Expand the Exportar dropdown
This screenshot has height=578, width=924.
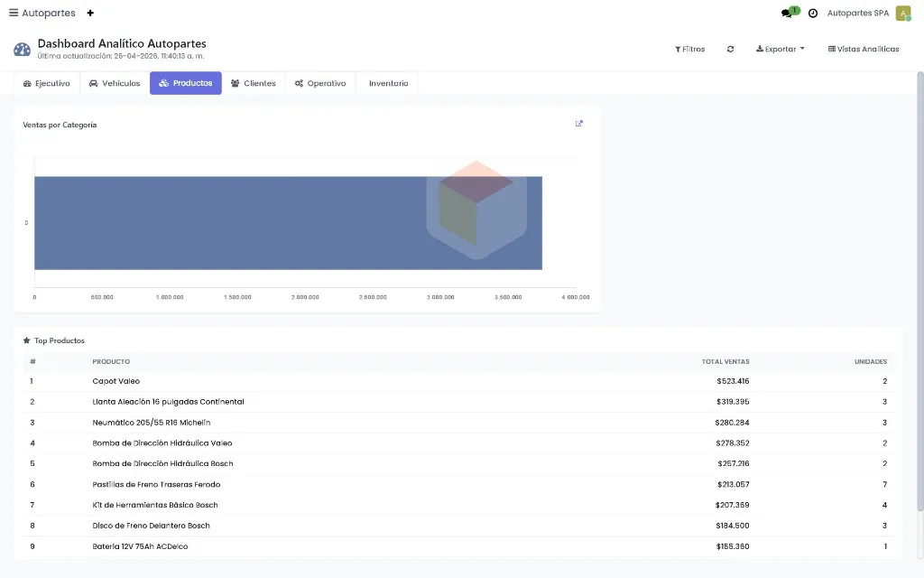tap(781, 49)
